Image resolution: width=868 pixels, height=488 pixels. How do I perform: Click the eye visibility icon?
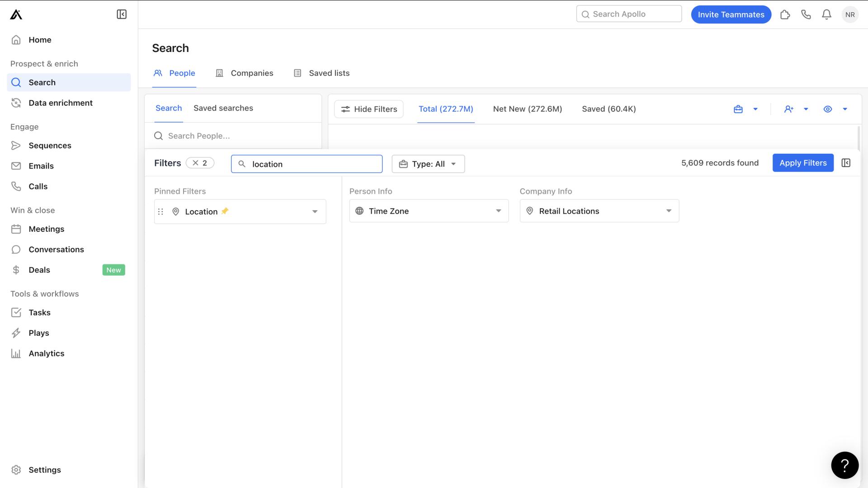pyautogui.click(x=828, y=109)
